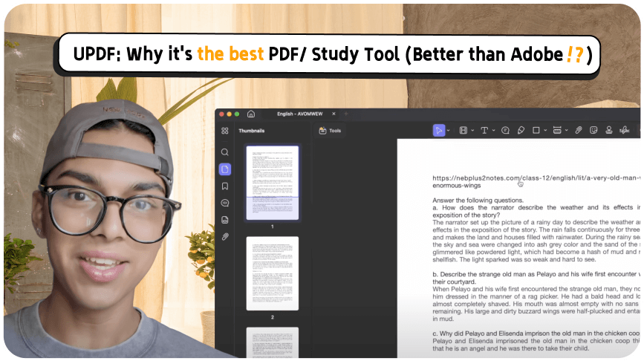Select the Text (T) comment tool
Viewport: 644px width, 361px height.
tap(484, 130)
